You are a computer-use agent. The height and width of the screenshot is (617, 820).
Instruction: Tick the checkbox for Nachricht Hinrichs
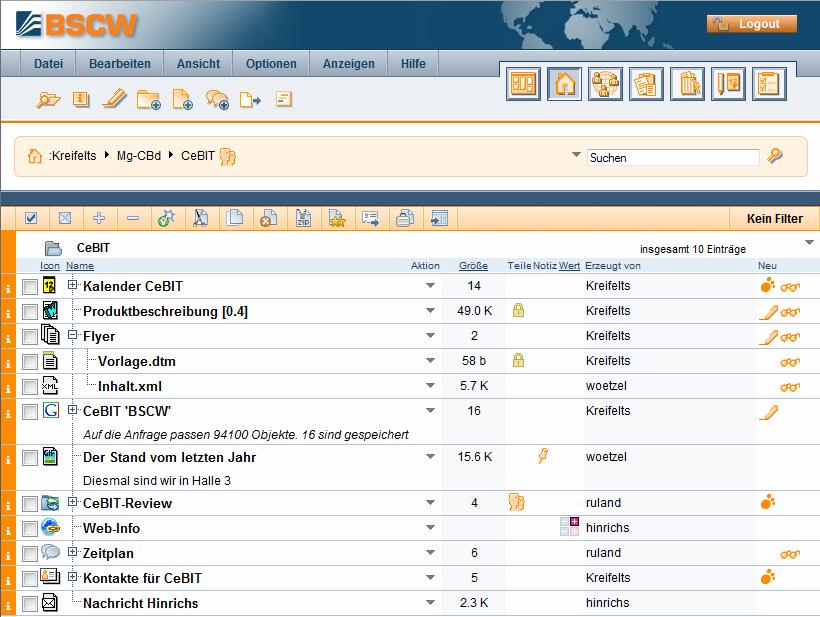pyautogui.click(x=30, y=604)
